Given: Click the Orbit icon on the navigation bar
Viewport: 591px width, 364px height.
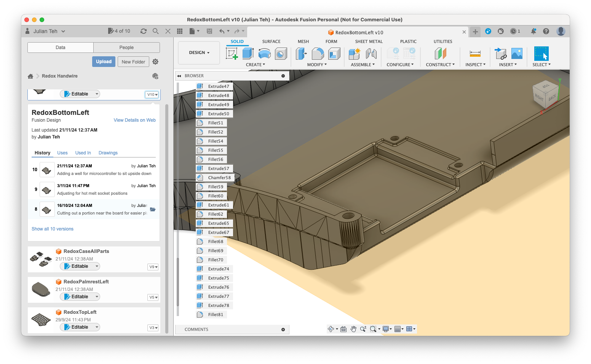Looking at the screenshot, I should pos(331,329).
